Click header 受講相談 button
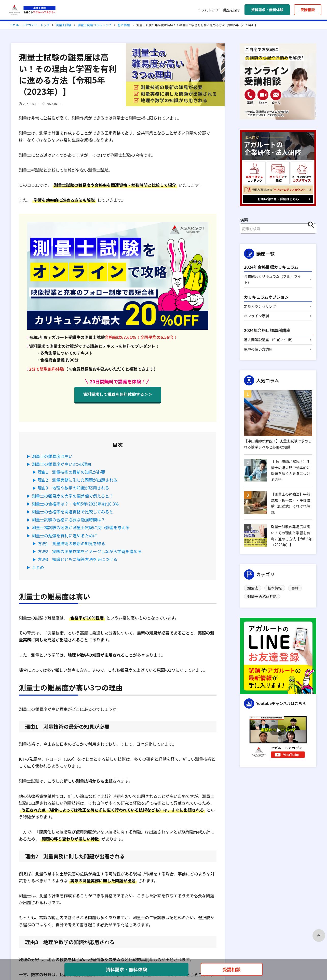The width and height of the screenshot is (327, 980). pyautogui.click(x=307, y=10)
